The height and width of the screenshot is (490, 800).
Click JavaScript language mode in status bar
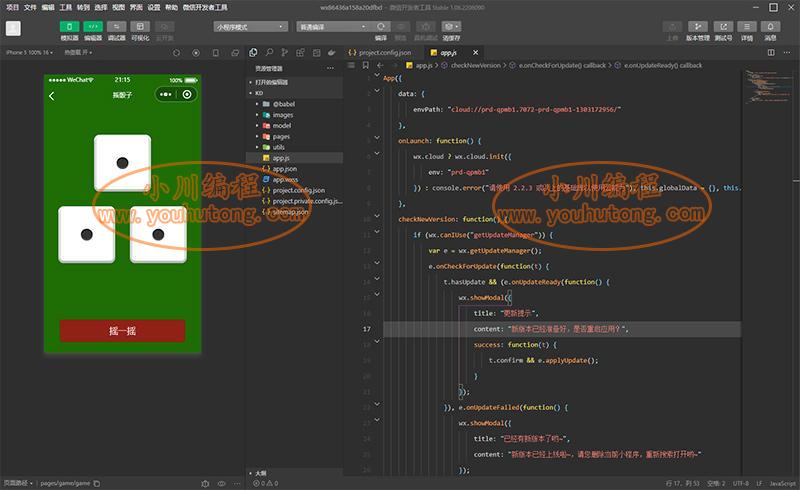click(x=782, y=483)
